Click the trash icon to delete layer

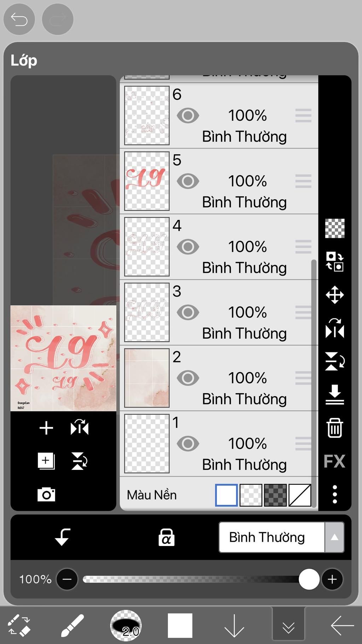tap(334, 428)
